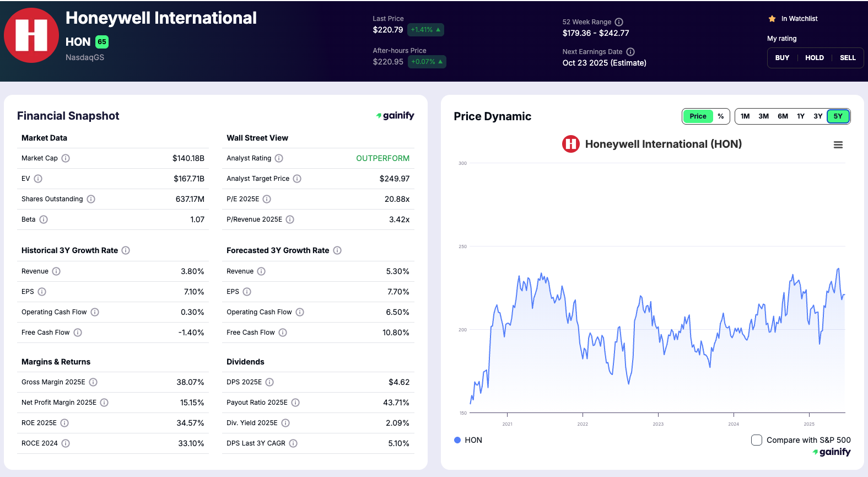Viewport: 868px width, 477px height.
Task: Open info for Forecasted 3Y Growth Rate
Action: [337, 250]
